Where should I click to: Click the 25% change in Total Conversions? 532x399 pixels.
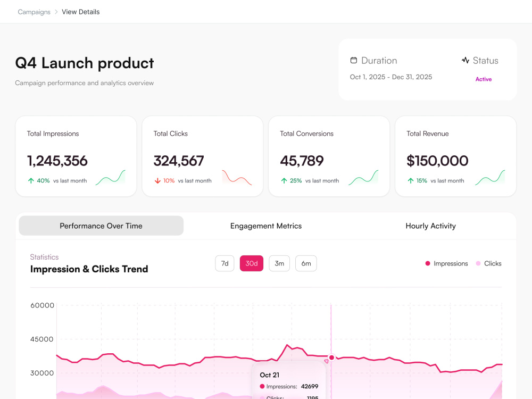pyautogui.click(x=296, y=181)
